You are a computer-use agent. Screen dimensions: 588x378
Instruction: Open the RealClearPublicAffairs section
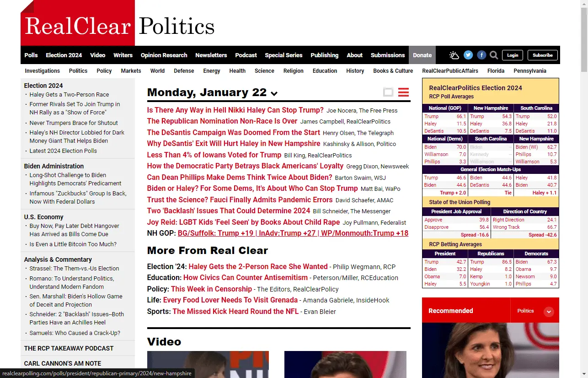click(450, 71)
